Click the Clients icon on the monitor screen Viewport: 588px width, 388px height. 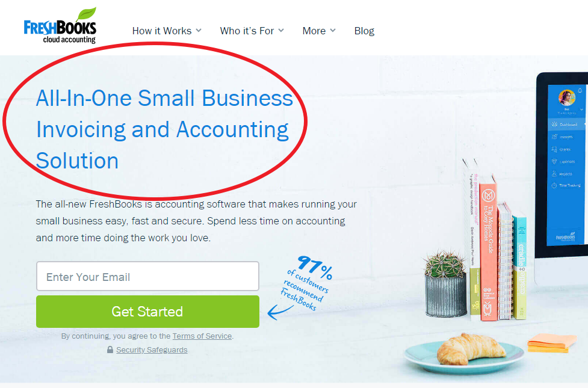554,149
